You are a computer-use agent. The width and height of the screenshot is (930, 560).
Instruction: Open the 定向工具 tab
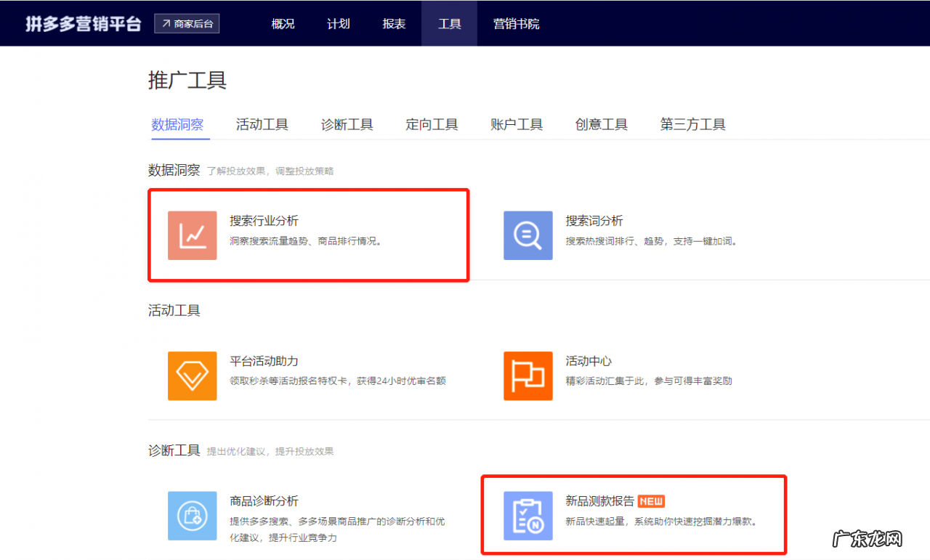(x=432, y=124)
